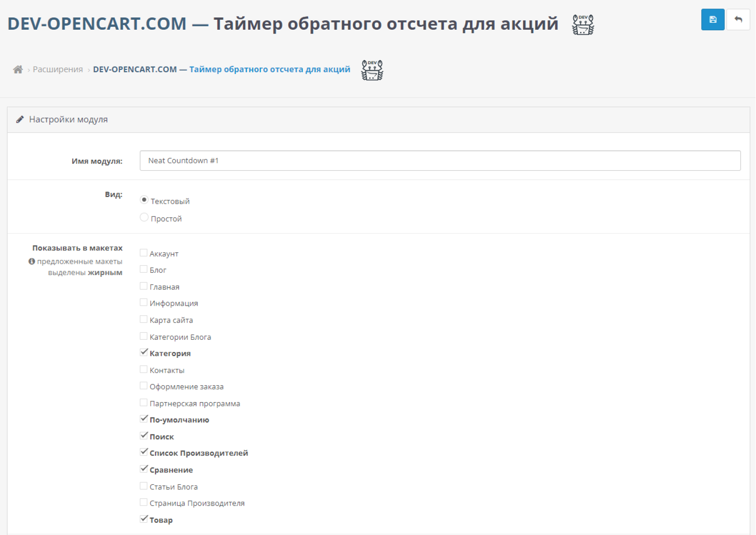Screen dimensions: 756x535
Task: Open Расширения breadcrumb link
Action: click(x=58, y=69)
